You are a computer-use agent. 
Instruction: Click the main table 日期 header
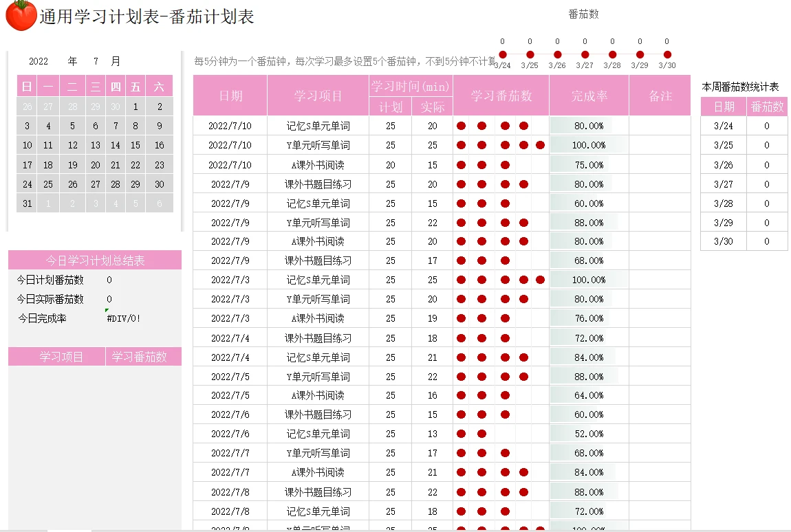(230, 96)
